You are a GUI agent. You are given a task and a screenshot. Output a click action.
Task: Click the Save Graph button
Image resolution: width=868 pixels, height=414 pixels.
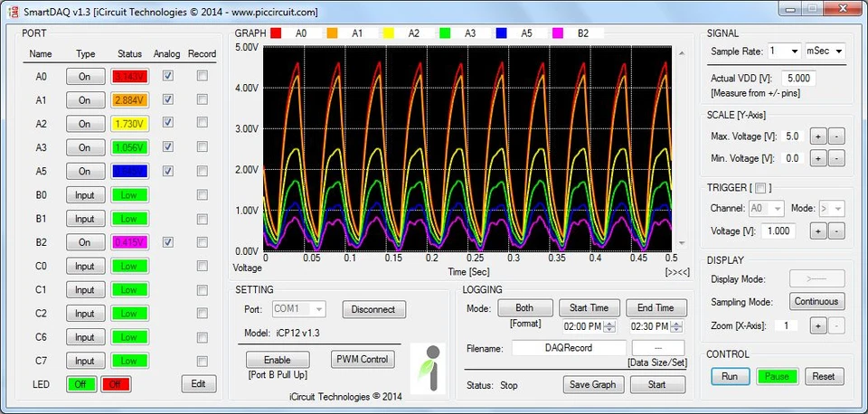tap(593, 385)
